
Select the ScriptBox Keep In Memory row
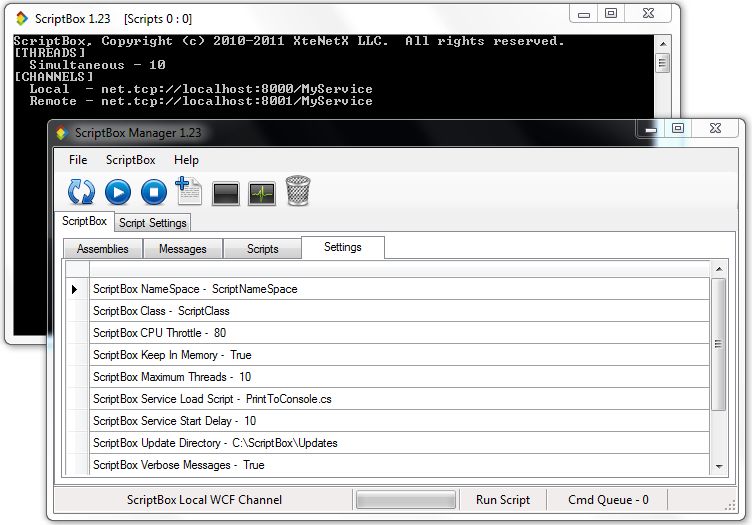tap(399, 355)
